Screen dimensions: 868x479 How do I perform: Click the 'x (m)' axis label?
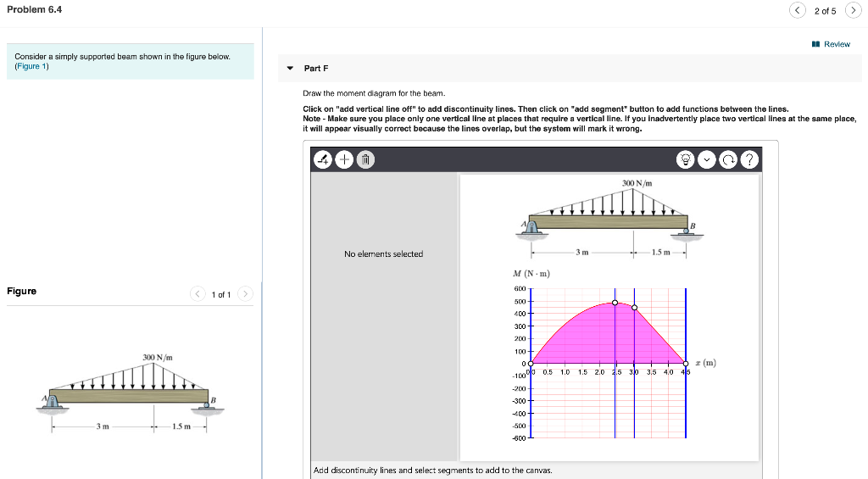tap(706, 363)
